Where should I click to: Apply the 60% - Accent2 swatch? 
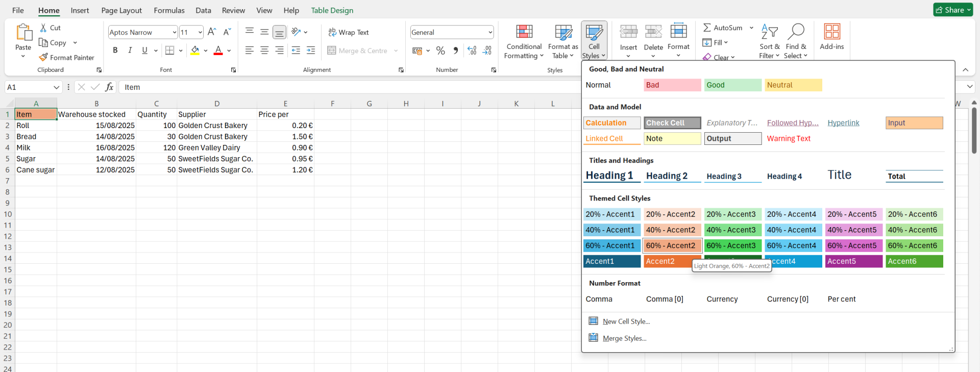click(672, 245)
